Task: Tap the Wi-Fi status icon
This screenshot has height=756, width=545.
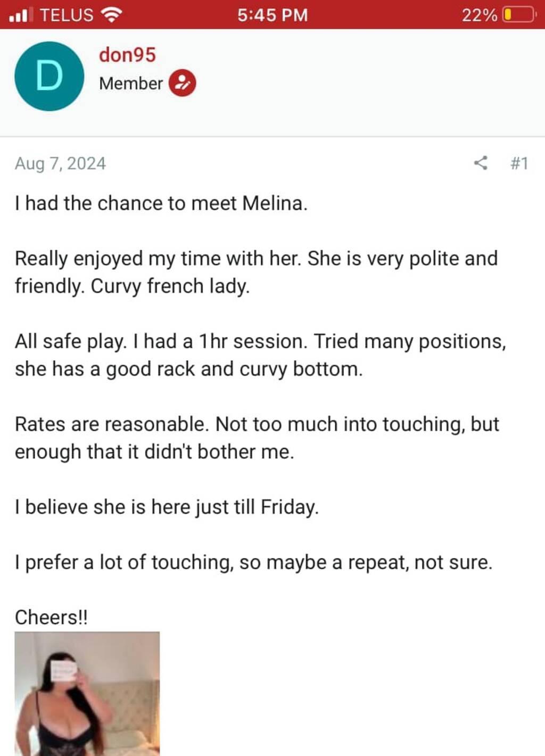Action: tap(111, 15)
